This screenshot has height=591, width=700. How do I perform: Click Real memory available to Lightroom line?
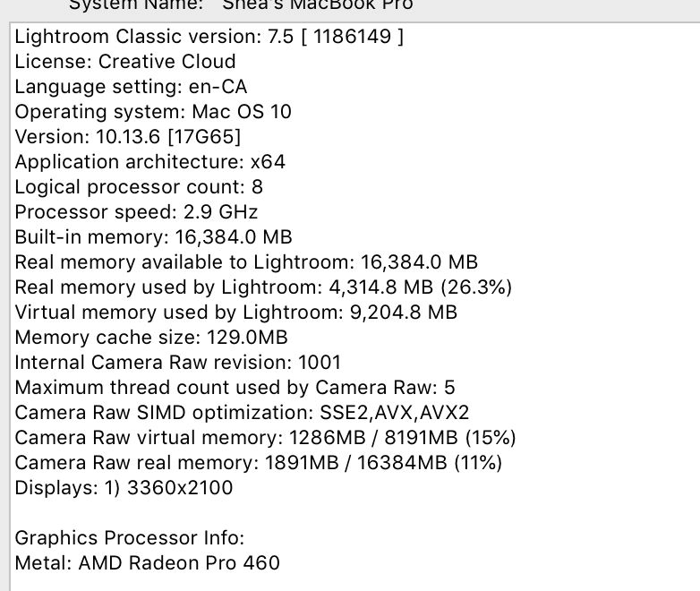(x=246, y=262)
